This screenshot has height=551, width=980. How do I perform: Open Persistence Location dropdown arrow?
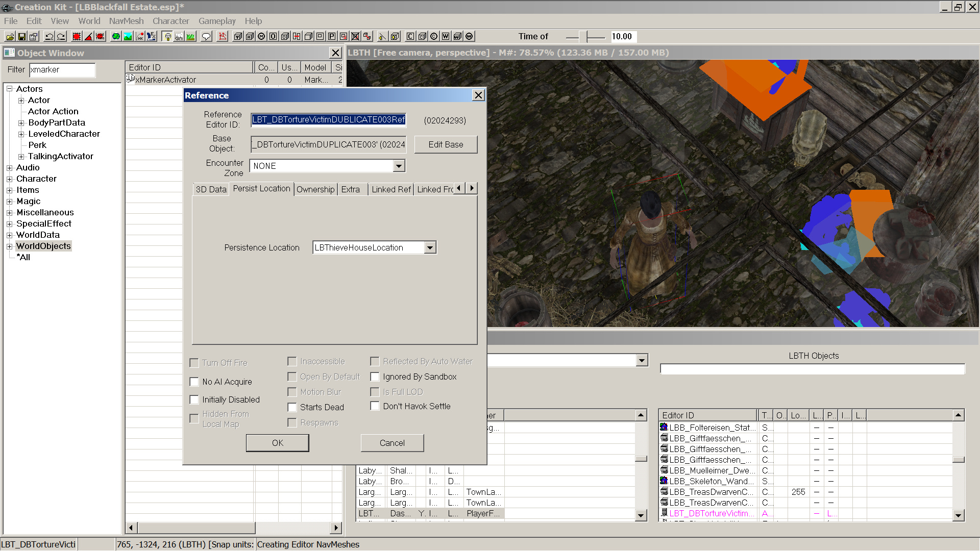coord(430,247)
